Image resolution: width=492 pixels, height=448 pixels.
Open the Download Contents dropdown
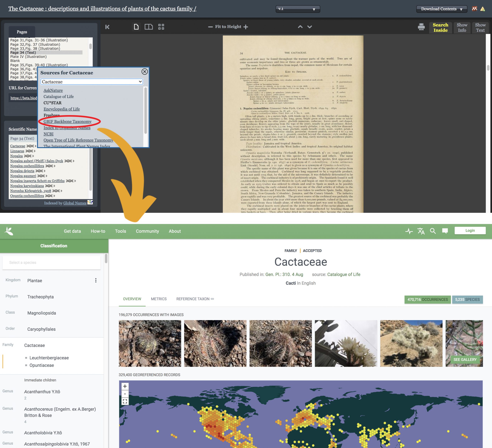coord(441,9)
